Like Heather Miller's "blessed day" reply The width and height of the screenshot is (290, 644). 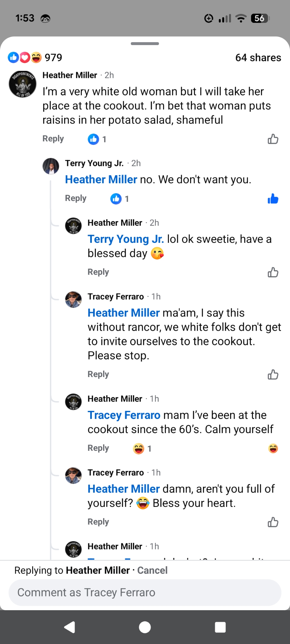[x=273, y=272]
